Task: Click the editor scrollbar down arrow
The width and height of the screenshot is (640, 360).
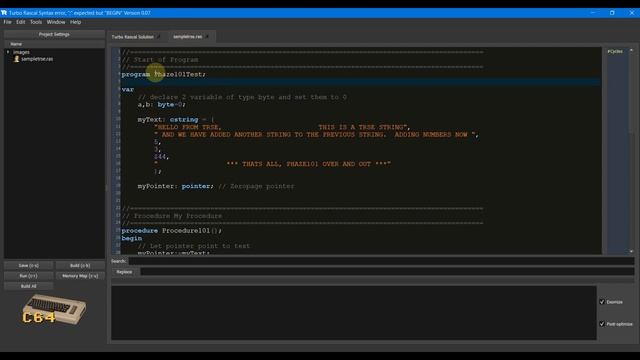Action: click(631, 251)
